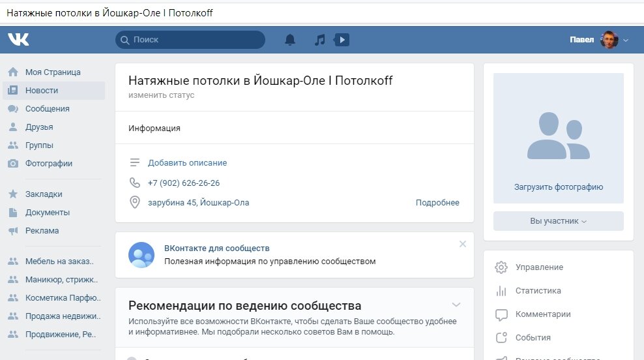Dismiss ВКонтакте для сообществ banner

(x=462, y=244)
